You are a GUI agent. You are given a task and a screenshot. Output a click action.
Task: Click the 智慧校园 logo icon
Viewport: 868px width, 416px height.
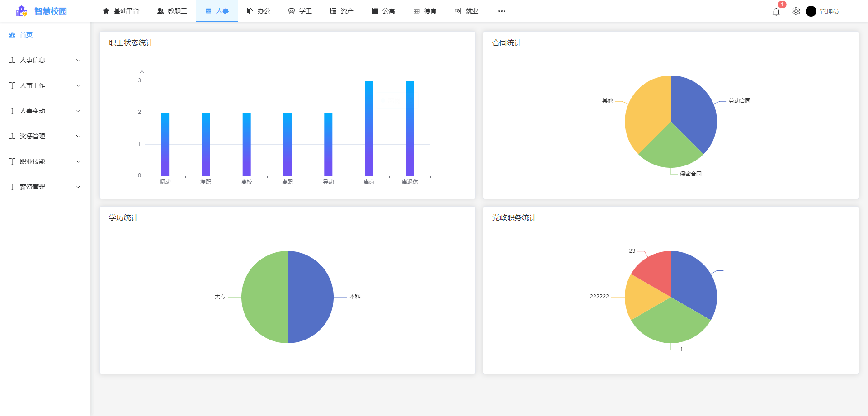pos(22,11)
